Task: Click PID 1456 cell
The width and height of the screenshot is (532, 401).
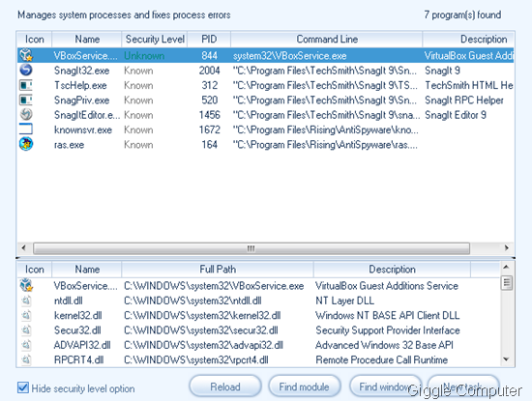Action: pos(209,115)
